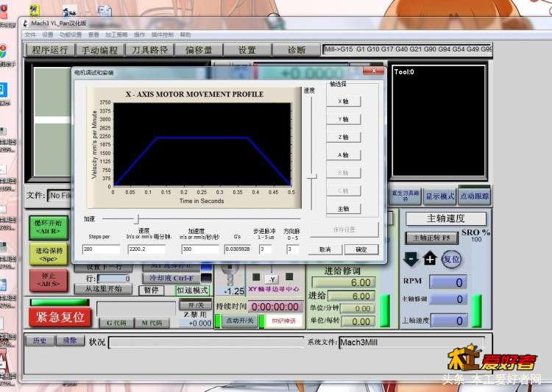
Task: Select Z轴 in the axis selection list
Action: [x=343, y=138]
